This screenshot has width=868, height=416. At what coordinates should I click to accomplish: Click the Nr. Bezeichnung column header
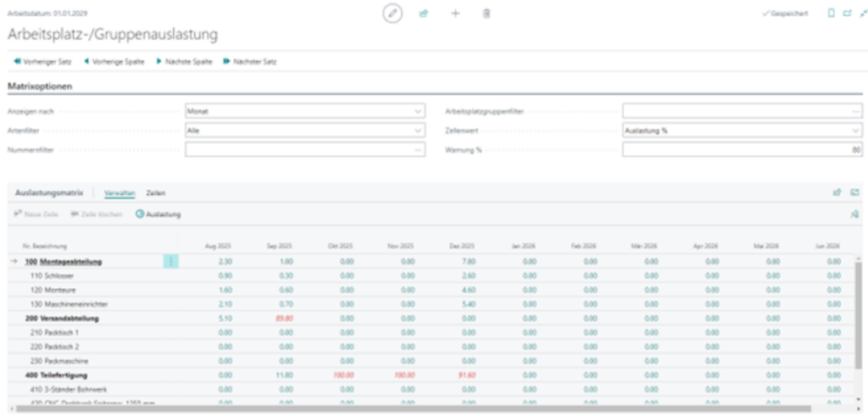[x=45, y=247]
